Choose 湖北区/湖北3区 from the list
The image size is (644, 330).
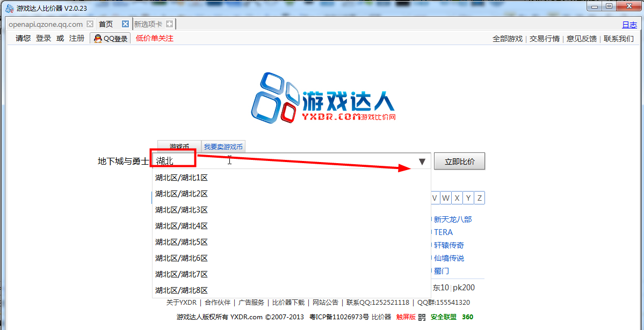[292, 210]
